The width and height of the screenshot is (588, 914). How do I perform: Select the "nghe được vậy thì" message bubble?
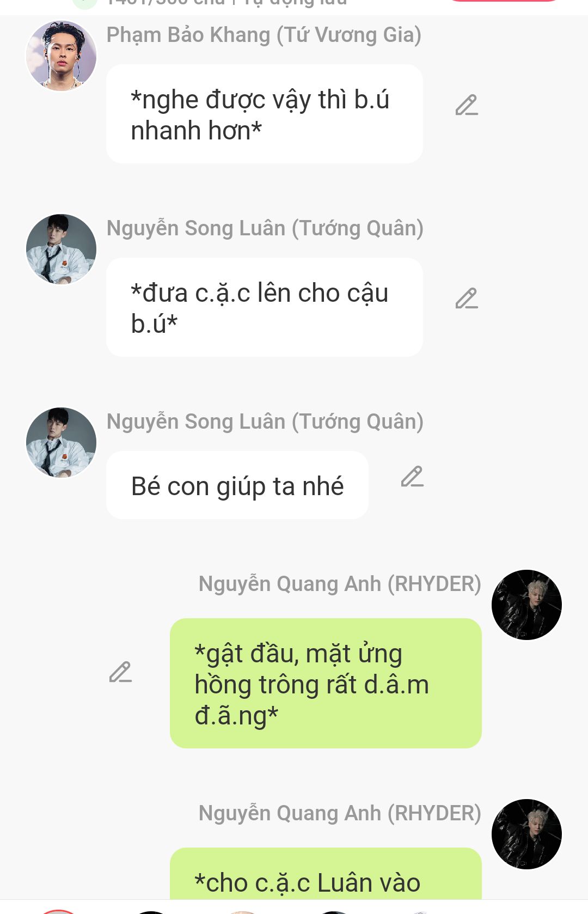point(265,114)
